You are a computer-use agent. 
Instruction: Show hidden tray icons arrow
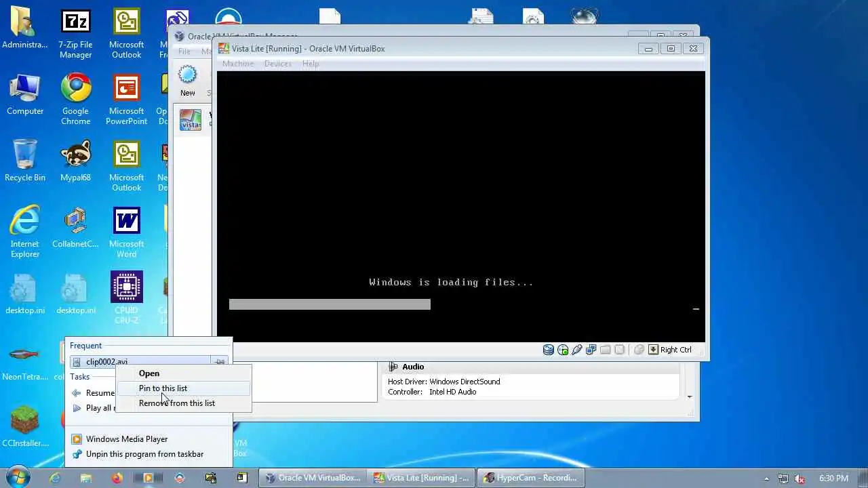coord(767,478)
